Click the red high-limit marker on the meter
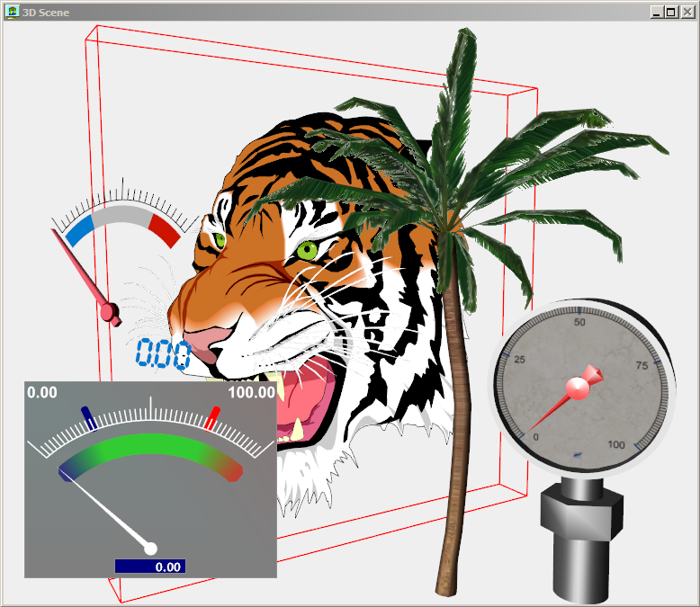This screenshot has width=700, height=607. (x=213, y=416)
